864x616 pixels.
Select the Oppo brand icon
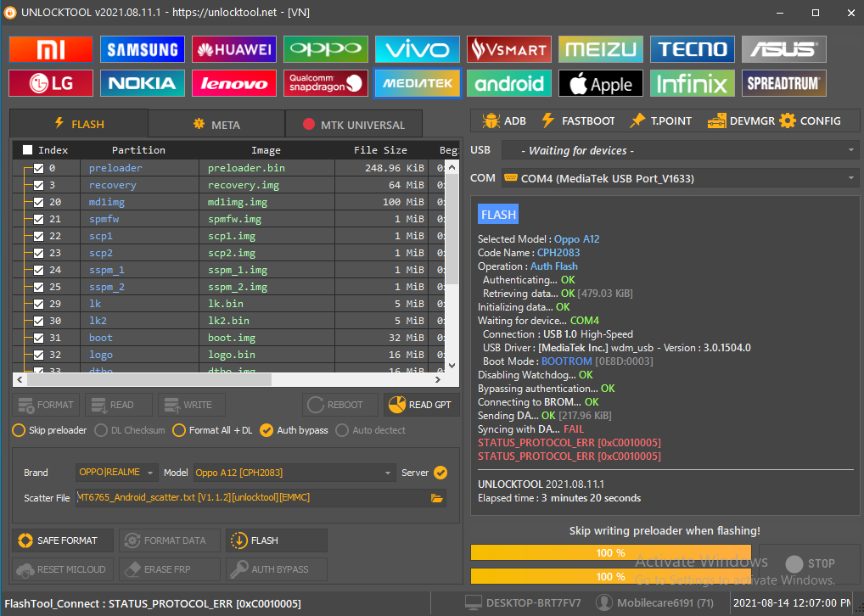(x=326, y=49)
